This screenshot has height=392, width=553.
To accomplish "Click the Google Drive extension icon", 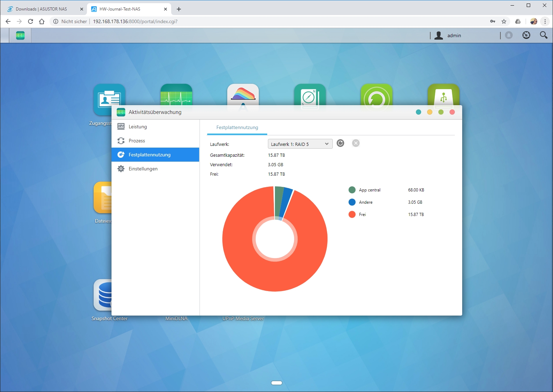I will (518, 21).
